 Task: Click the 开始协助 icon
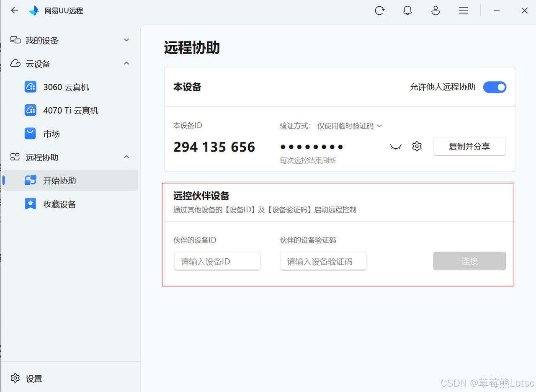pos(31,180)
